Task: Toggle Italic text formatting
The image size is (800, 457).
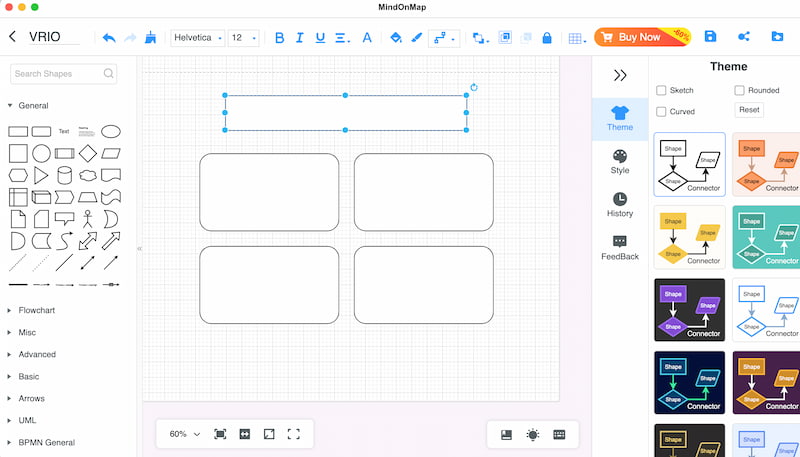Action: pos(300,38)
